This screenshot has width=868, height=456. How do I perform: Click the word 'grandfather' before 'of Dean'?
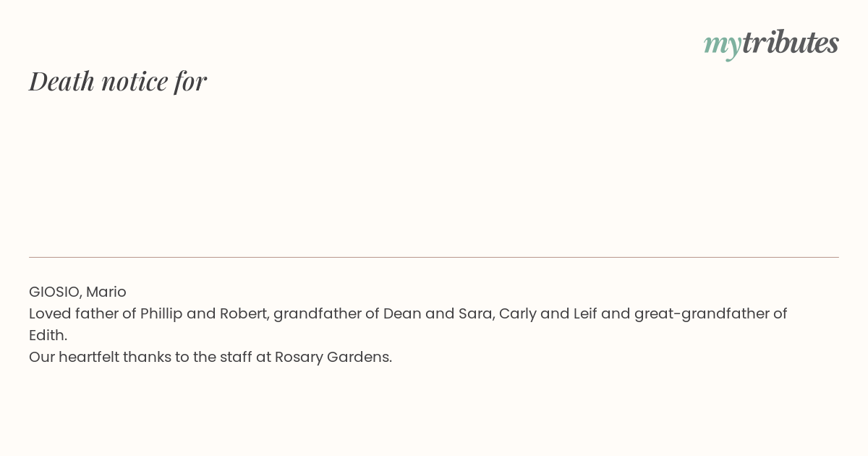317,314
